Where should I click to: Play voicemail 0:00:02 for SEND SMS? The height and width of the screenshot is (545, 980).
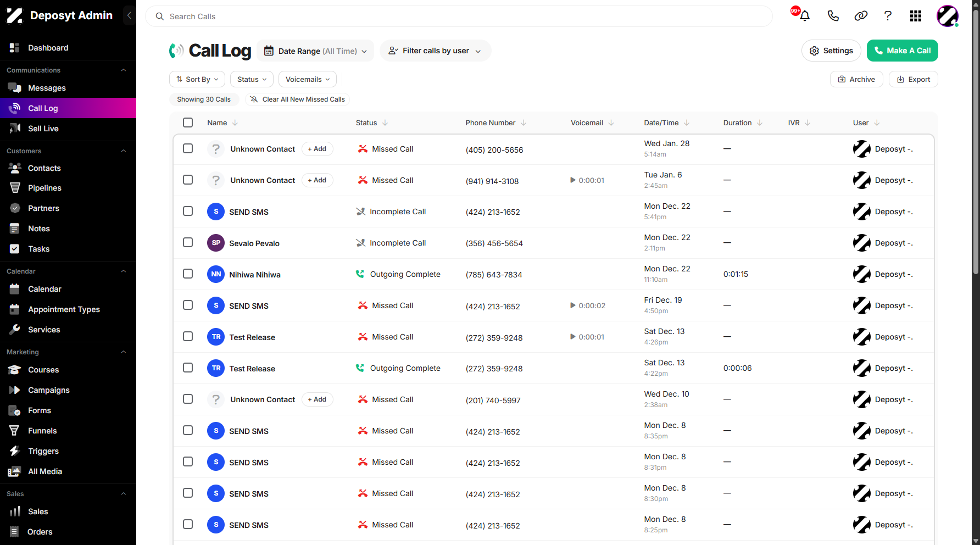(573, 305)
